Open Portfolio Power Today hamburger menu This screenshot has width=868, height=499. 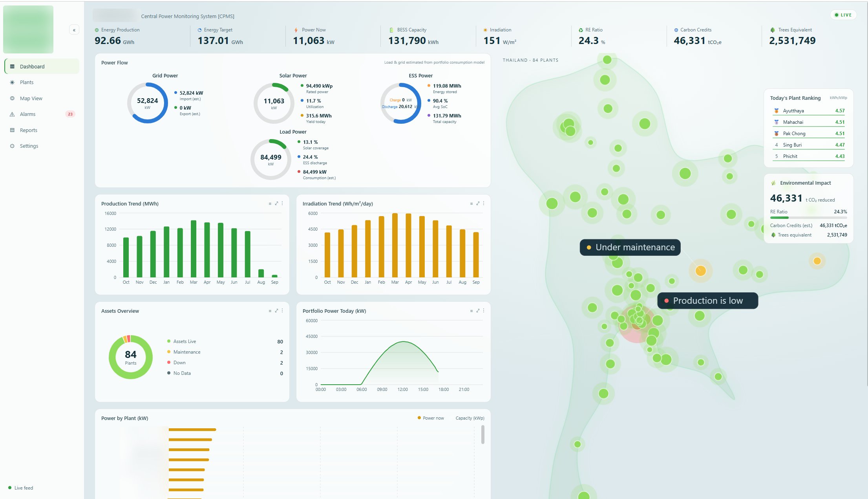[471, 311]
